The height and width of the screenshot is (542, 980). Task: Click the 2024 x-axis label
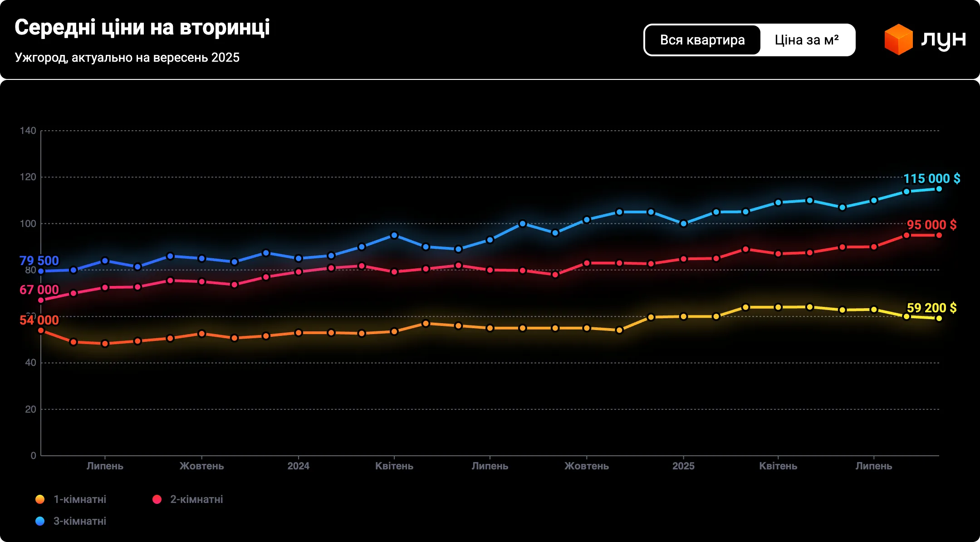point(298,466)
